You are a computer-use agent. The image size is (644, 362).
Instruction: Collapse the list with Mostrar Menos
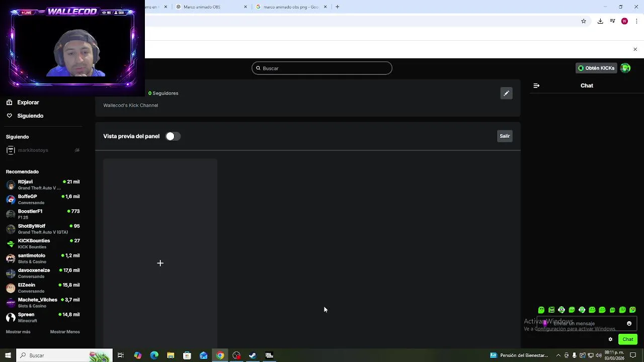65,332
